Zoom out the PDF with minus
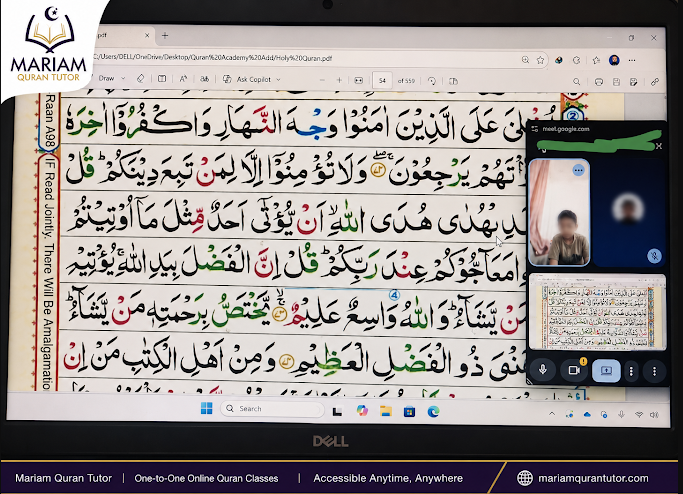Viewport: 683px width, 494px height. [x=322, y=80]
